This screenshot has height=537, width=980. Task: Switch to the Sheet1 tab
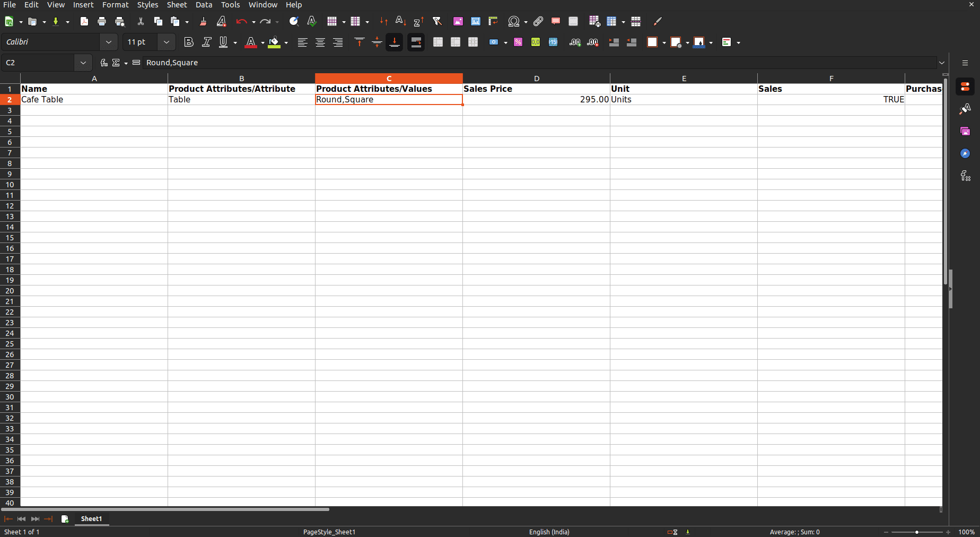pos(91,519)
